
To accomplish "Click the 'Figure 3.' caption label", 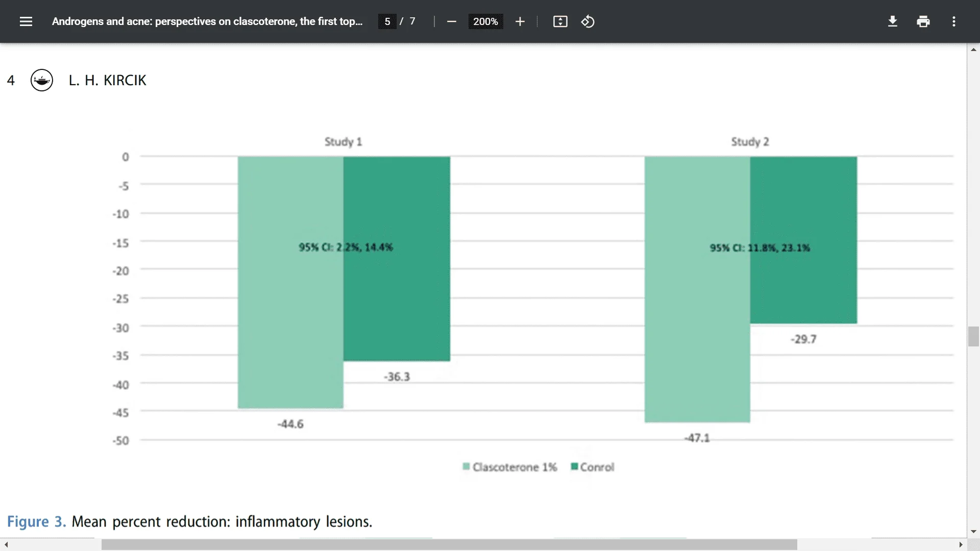I will click(36, 521).
